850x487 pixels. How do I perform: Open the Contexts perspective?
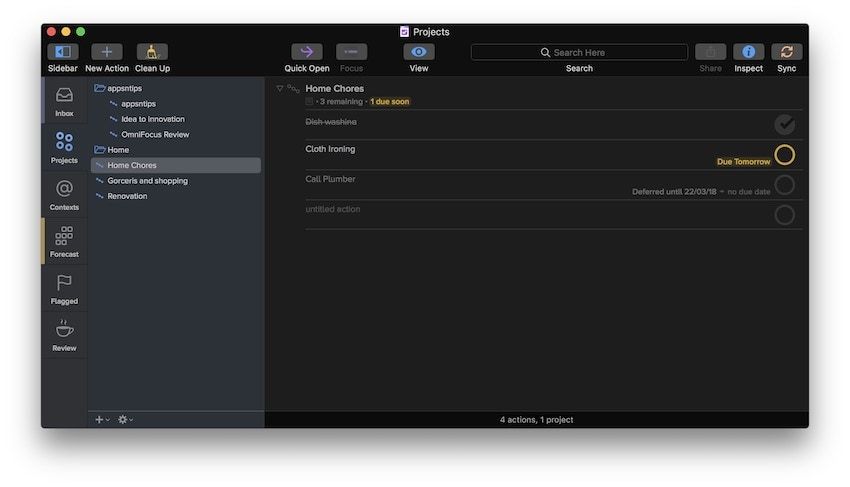coord(64,193)
